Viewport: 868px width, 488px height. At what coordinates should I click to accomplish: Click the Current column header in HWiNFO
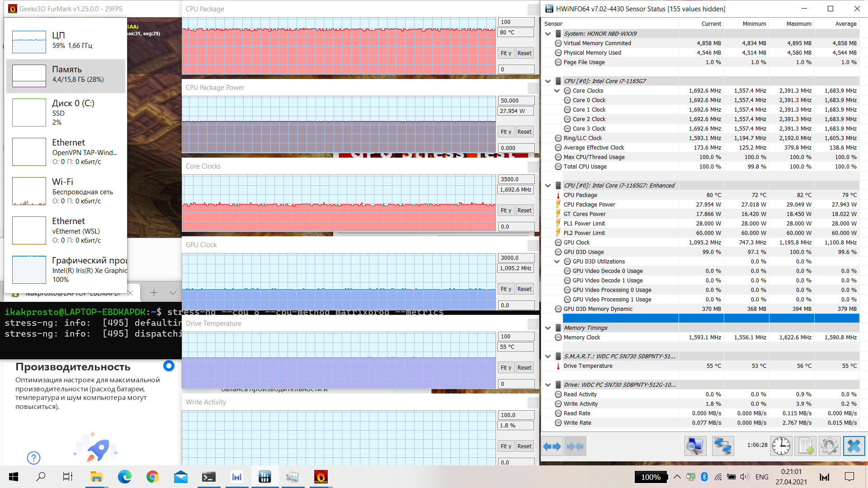701,24
